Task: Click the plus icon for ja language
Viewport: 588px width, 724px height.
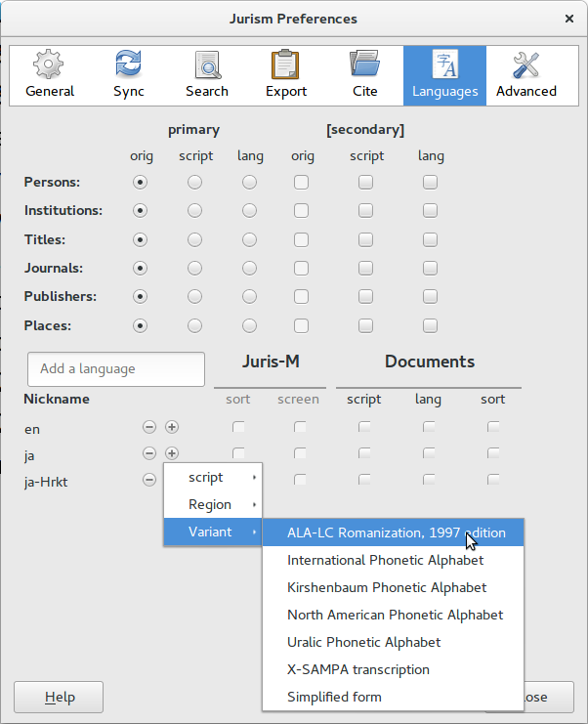Action: [172, 453]
